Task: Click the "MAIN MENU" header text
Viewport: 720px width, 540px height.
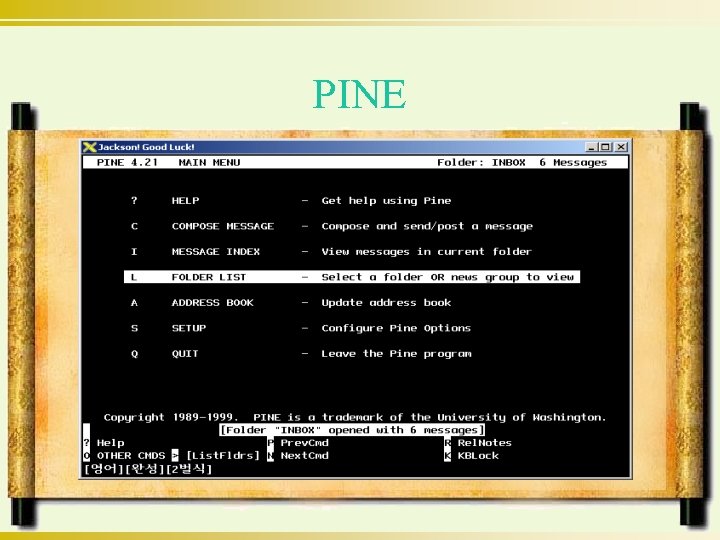Action: point(209,163)
